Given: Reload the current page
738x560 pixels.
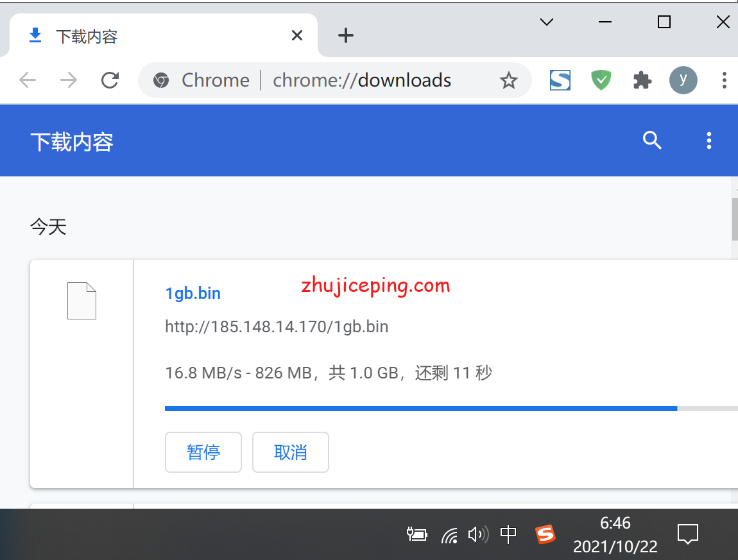Looking at the screenshot, I should [110, 80].
